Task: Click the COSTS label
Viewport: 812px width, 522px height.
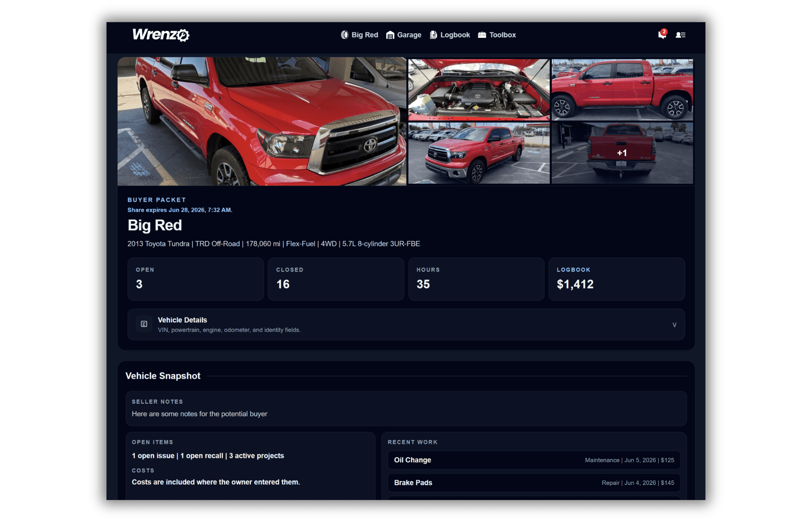Action: click(143, 471)
